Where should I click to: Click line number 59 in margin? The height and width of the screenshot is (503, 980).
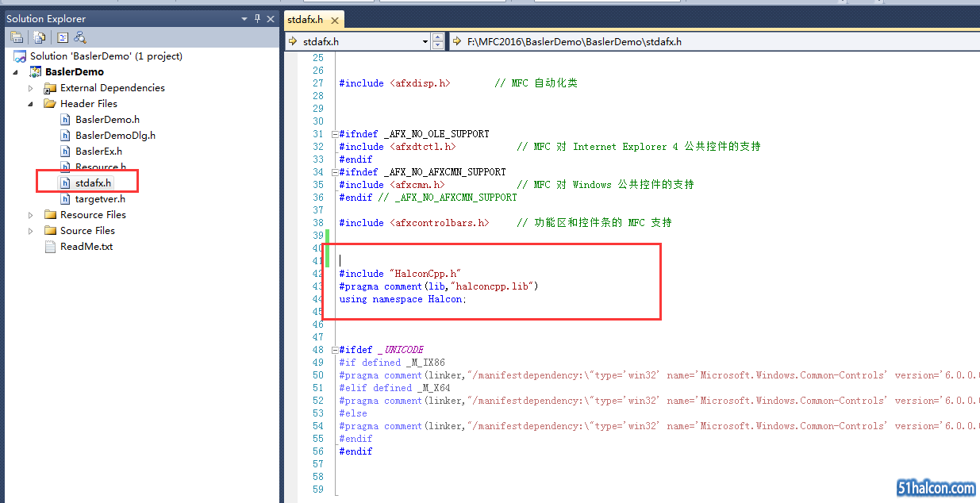click(x=318, y=490)
